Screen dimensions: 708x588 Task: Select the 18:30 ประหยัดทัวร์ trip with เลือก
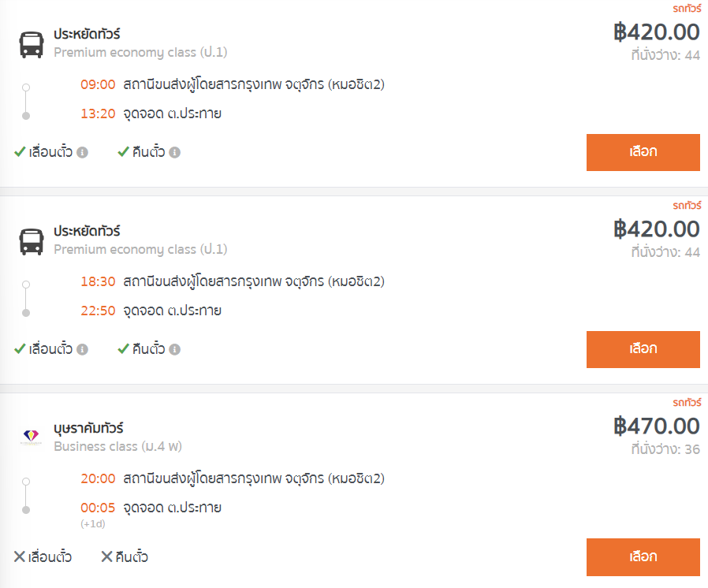(x=643, y=350)
